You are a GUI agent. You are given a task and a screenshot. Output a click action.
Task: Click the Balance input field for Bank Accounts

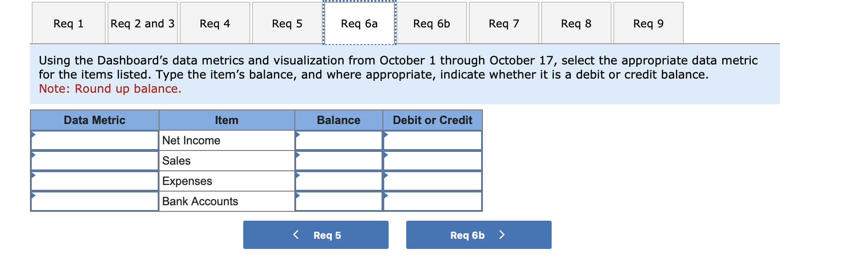(338, 201)
